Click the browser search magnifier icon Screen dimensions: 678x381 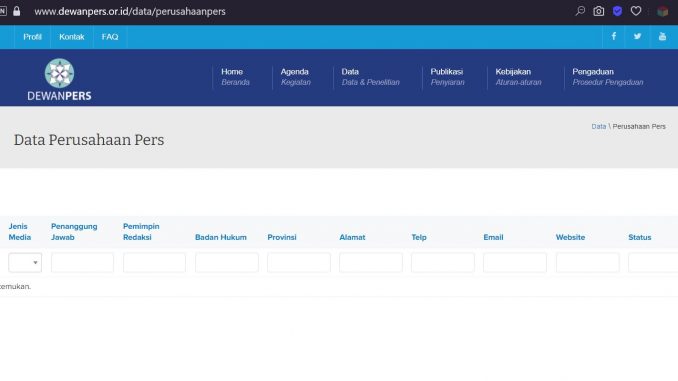coord(580,11)
